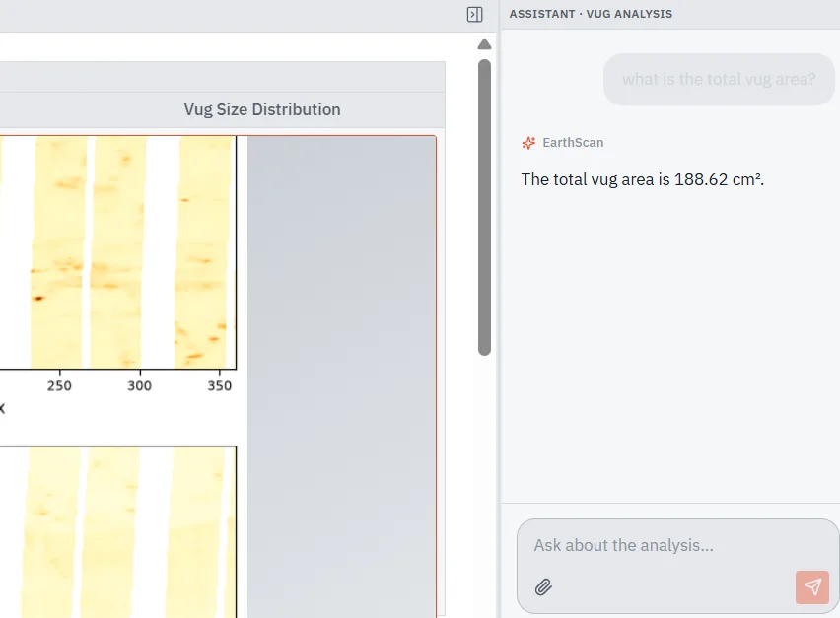The height and width of the screenshot is (618, 840).
Task: Click the 300 axis tick label
Action: pos(139,386)
